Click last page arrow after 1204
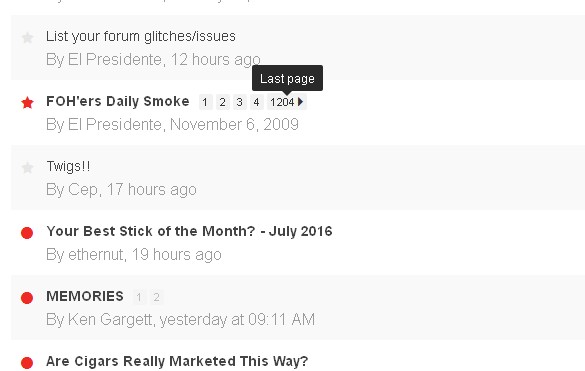 (x=301, y=102)
